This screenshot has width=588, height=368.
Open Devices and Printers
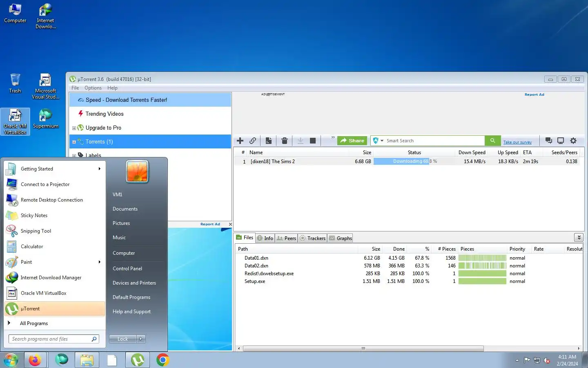[x=134, y=283]
